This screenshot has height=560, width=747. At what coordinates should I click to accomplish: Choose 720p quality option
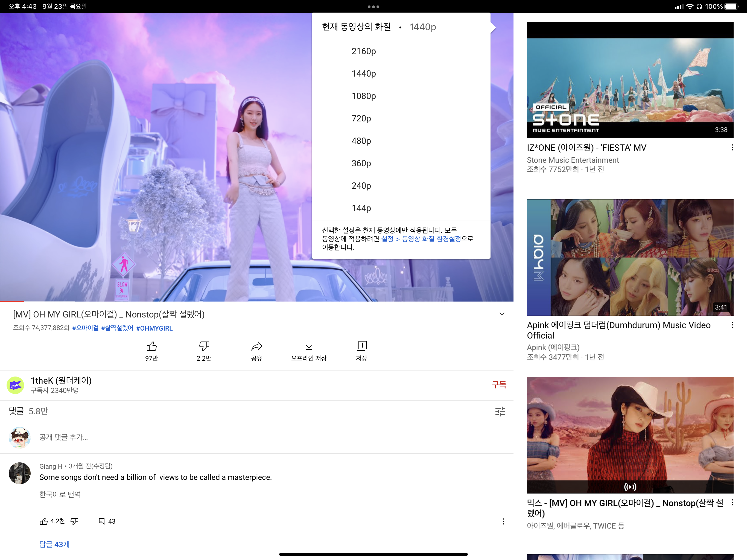tap(361, 119)
